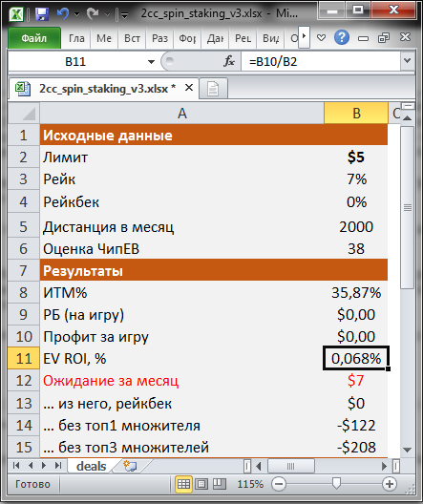This screenshot has height=504, width=423.
Task: Click the Select All corner triangle
Action: click(x=24, y=114)
